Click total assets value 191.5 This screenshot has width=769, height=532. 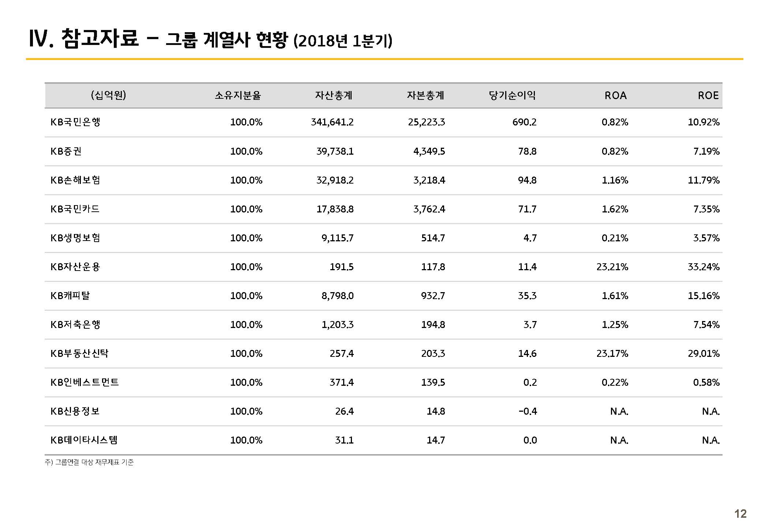(x=342, y=267)
